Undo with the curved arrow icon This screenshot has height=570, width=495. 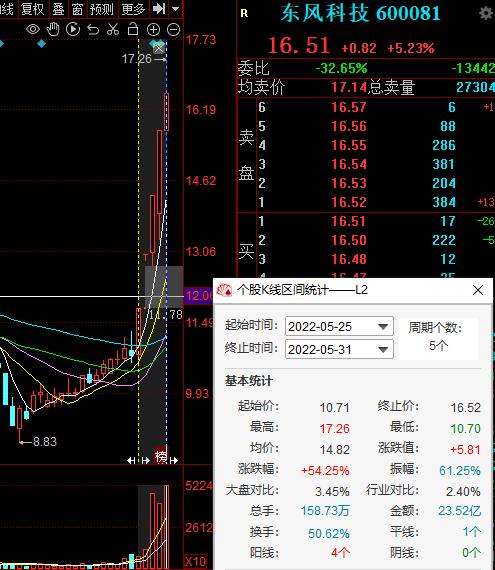click(93, 29)
